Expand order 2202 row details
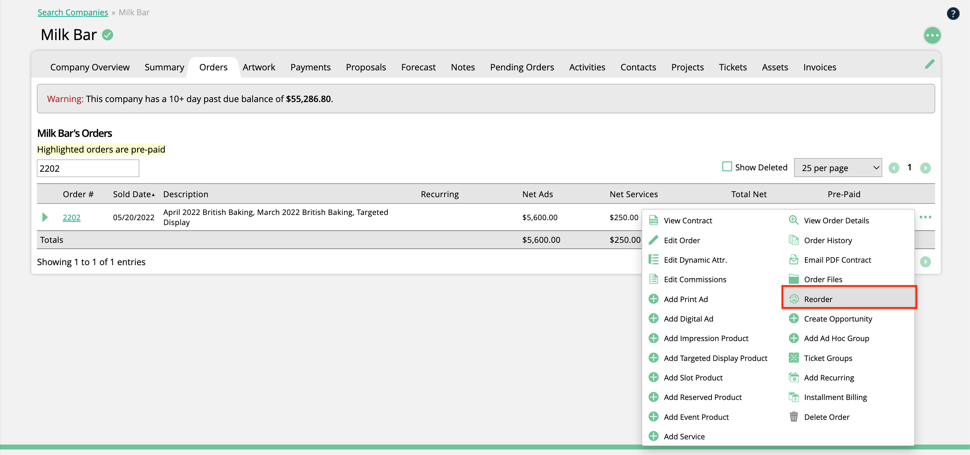 45,217
